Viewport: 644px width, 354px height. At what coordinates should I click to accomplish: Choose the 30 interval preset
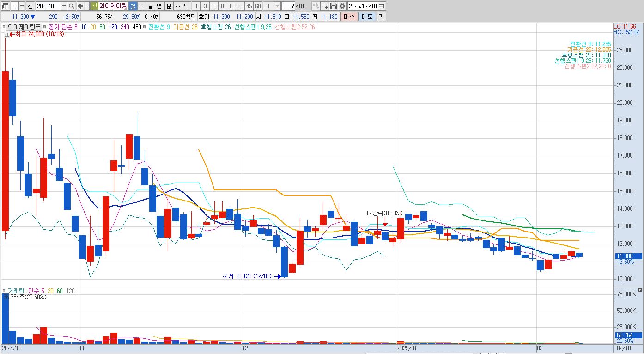(x=240, y=6)
